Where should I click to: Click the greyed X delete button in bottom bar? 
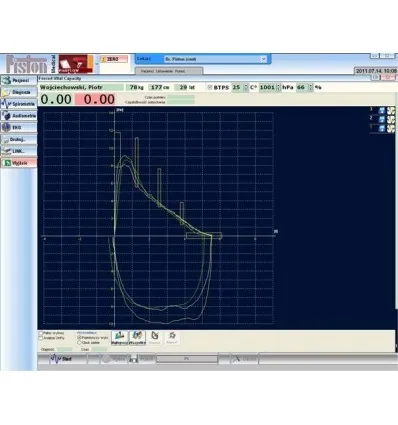click(245, 359)
